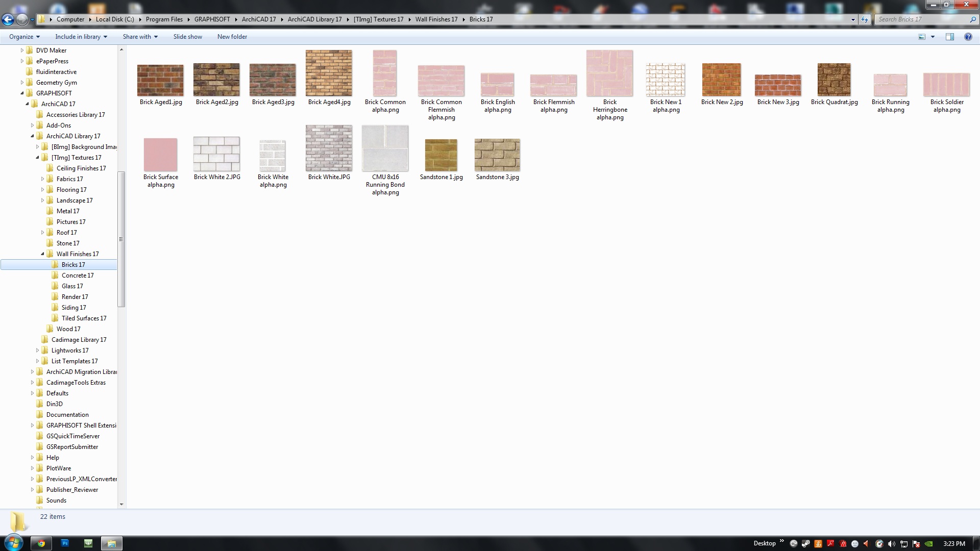Select the Concrete 17 folder in tree

point(77,275)
